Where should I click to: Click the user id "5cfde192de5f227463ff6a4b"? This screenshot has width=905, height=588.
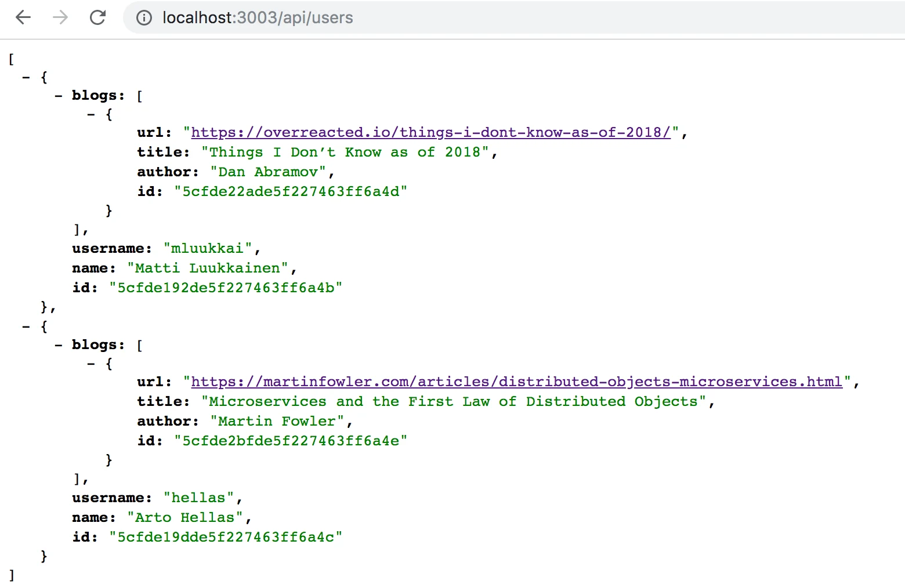226,288
